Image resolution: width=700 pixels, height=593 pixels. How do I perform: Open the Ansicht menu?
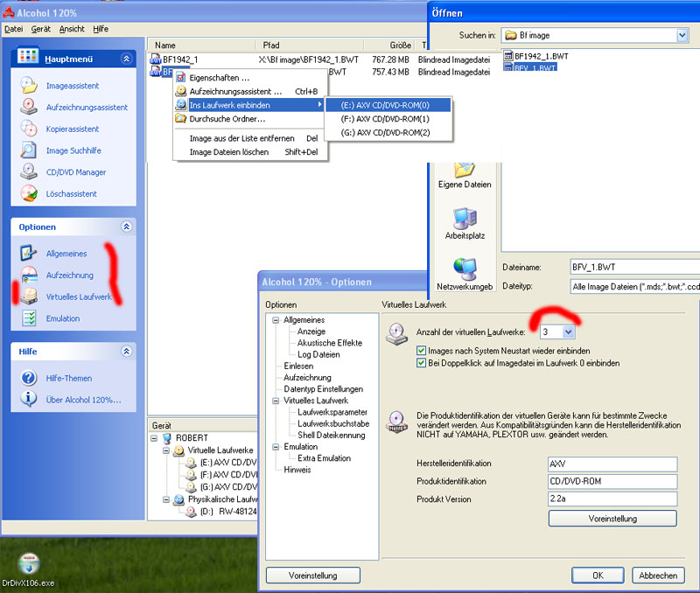tap(72, 29)
